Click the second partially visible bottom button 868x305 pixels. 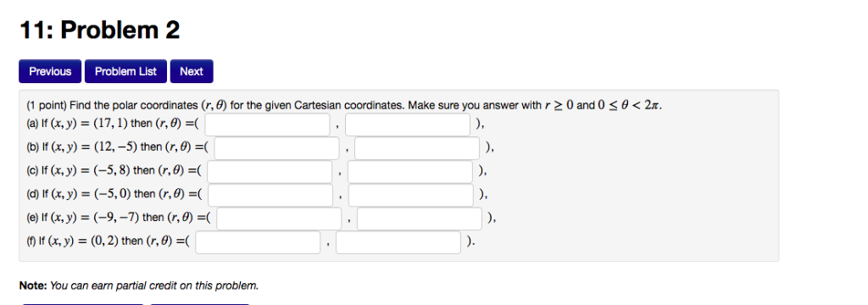point(200,304)
